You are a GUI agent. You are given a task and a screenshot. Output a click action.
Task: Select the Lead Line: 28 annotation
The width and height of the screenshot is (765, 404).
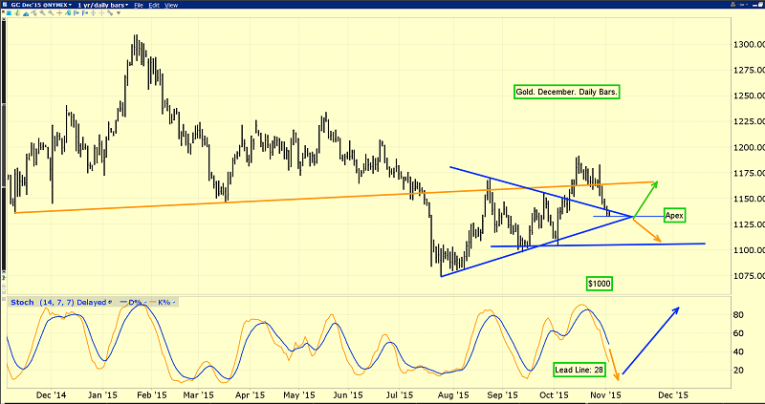580,369
